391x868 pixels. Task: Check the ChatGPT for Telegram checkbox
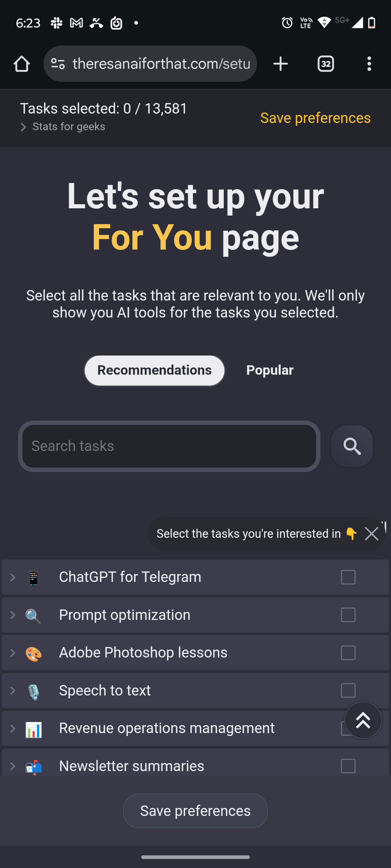[348, 577]
